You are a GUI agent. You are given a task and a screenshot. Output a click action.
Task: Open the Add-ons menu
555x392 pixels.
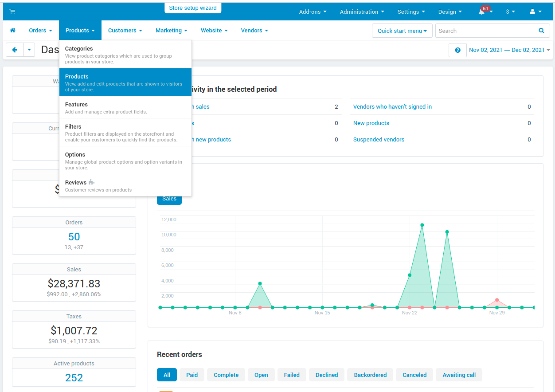pos(313,12)
